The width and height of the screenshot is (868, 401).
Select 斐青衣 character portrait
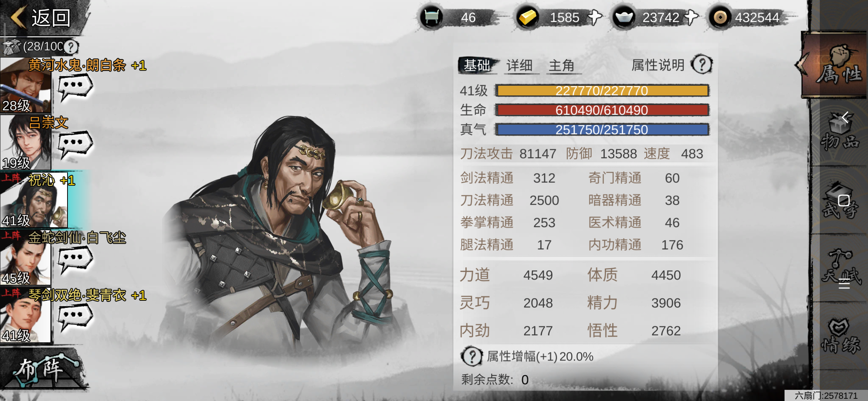coord(25,316)
